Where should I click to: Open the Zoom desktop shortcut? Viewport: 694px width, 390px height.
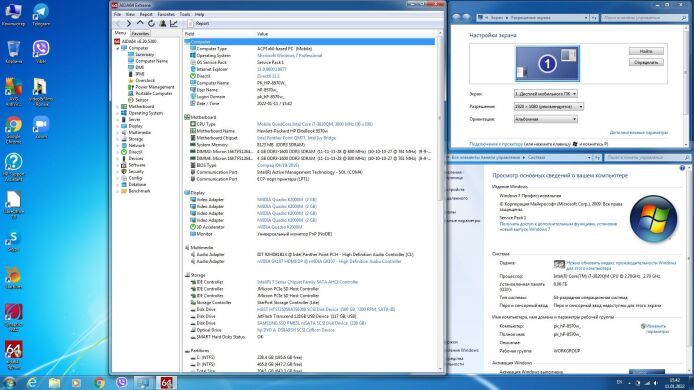tap(41, 128)
